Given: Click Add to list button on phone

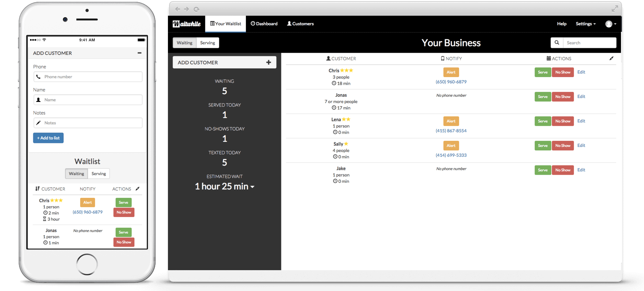Looking at the screenshot, I should [x=48, y=138].
